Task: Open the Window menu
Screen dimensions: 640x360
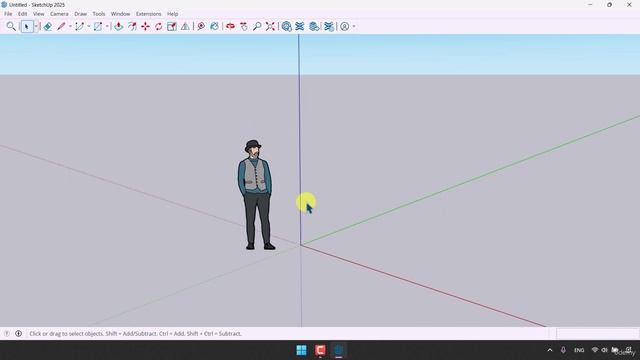Action: 120,14
